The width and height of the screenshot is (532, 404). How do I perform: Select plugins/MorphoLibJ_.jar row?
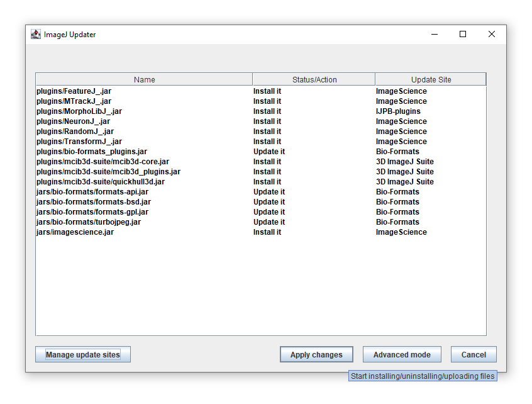pos(260,111)
